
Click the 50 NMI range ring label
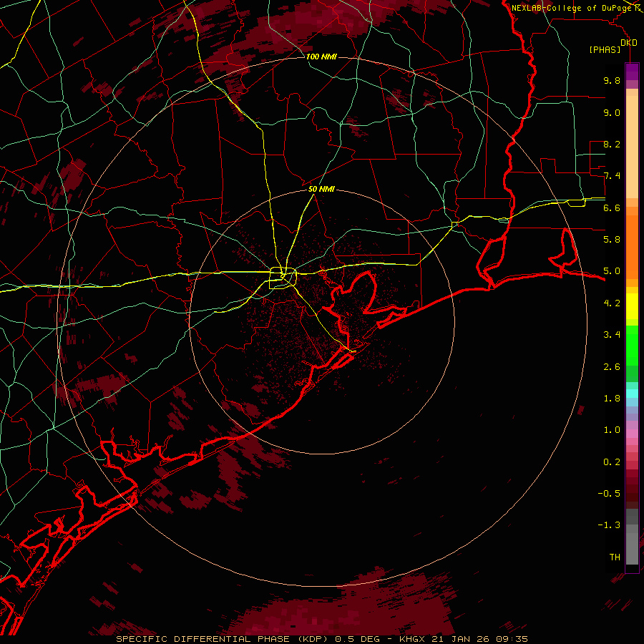(x=321, y=190)
